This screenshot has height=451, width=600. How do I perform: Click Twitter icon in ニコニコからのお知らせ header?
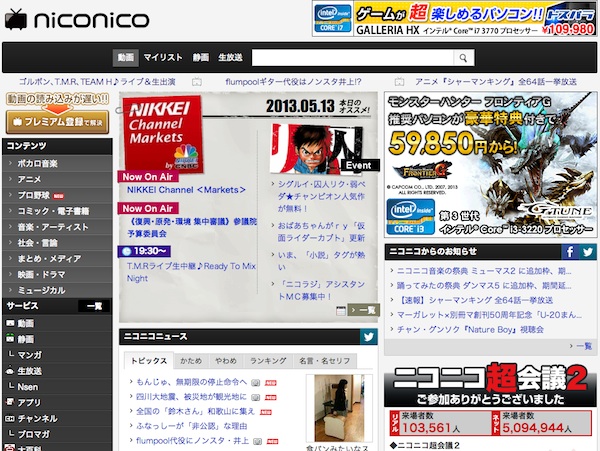[586, 253]
